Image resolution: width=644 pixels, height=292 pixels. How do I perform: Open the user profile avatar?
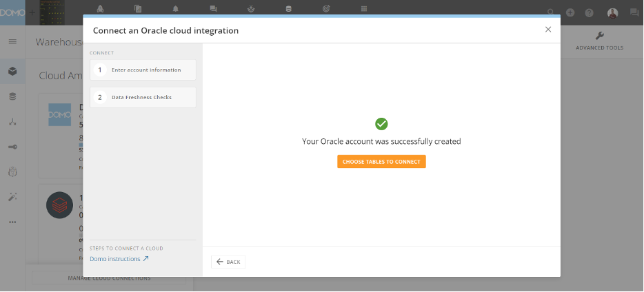(x=612, y=12)
